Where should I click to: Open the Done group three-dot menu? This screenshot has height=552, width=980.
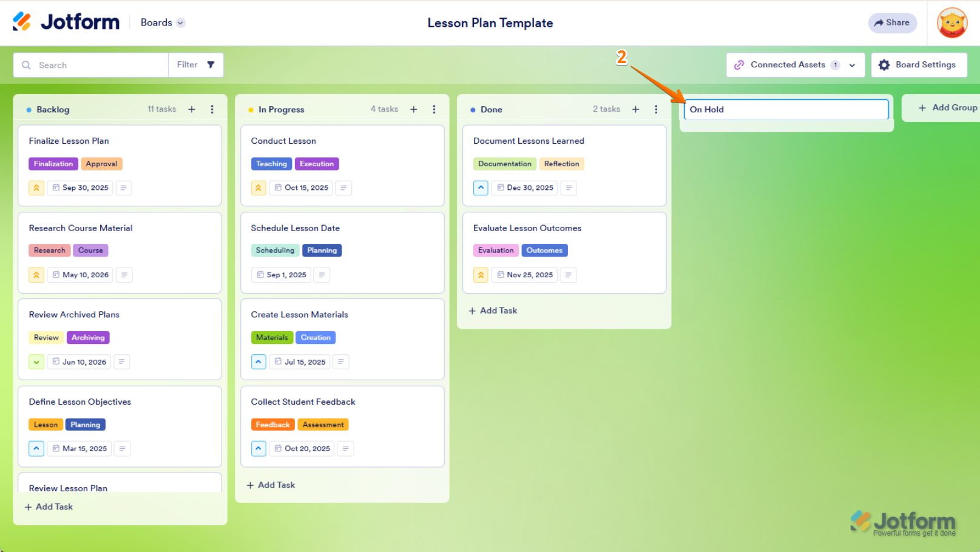(656, 109)
